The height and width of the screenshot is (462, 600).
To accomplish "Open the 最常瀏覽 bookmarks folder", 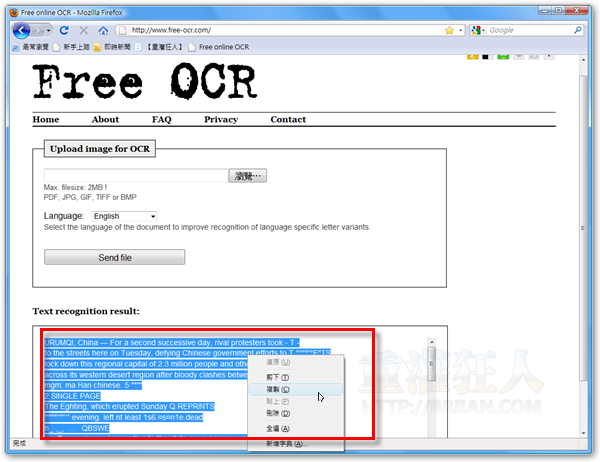I will 31,47.
